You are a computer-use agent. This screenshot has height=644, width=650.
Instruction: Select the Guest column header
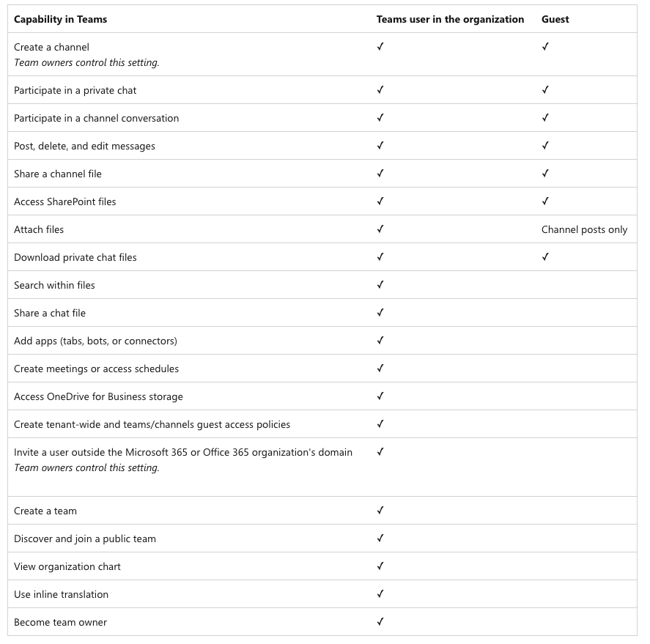[x=555, y=20]
